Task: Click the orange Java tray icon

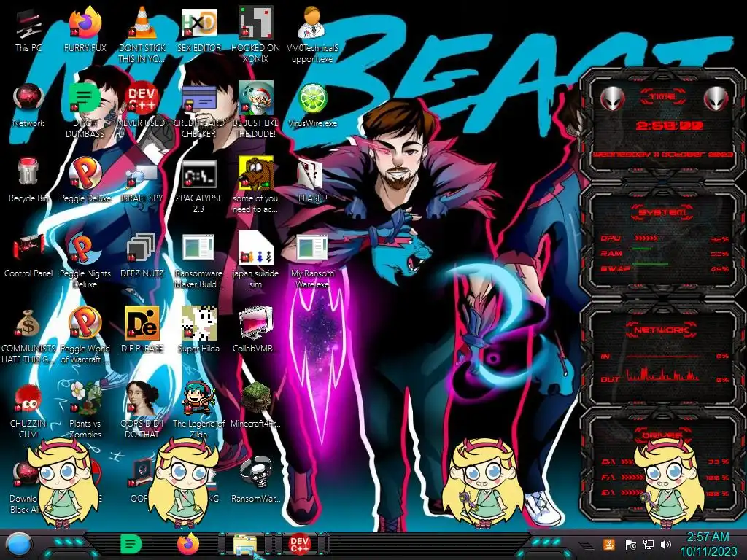Action: tap(609, 544)
